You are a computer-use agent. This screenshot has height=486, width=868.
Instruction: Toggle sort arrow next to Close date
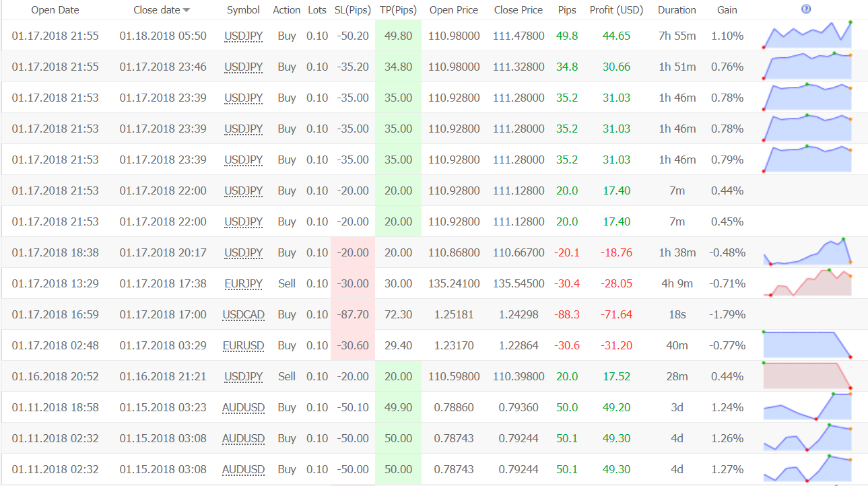(187, 10)
